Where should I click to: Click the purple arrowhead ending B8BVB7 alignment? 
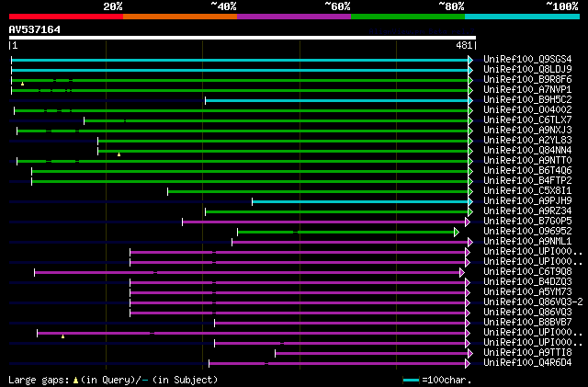pyautogui.click(x=468, y=324)
